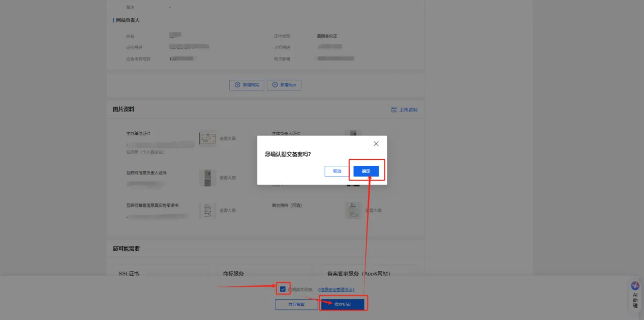The width and height of the screenshot is (644, 320).
Task: Close the confirmation dialog with the X icon
Action: 376,144
